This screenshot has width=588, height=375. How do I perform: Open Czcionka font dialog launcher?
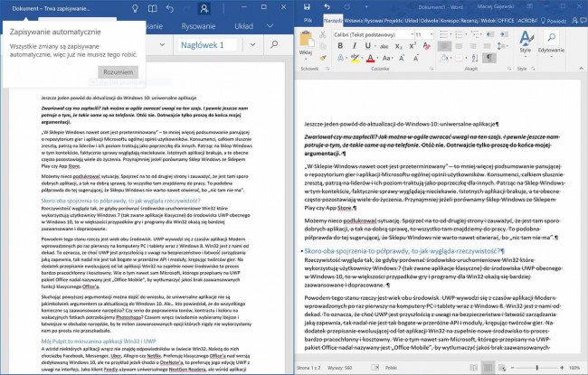432,69
